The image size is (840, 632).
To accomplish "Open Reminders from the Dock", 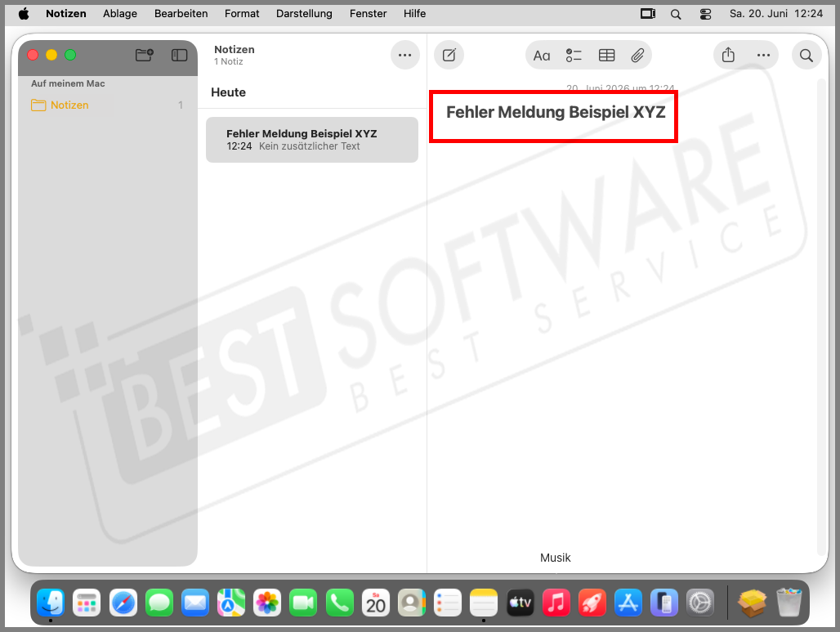I will (447, 603).
